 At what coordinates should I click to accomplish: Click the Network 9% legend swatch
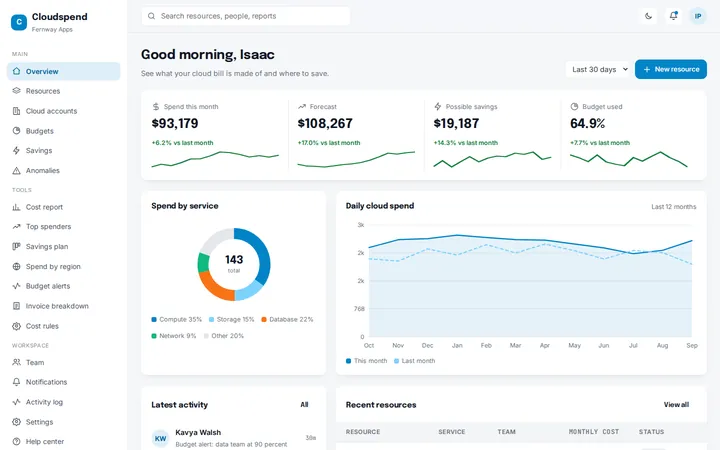click(154, 336)
